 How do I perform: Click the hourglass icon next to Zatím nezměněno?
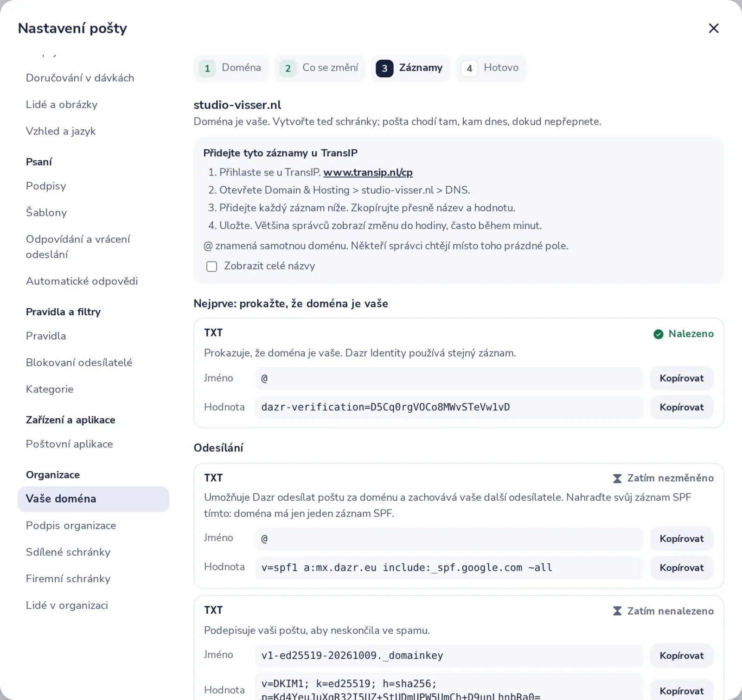click(617, 478)
